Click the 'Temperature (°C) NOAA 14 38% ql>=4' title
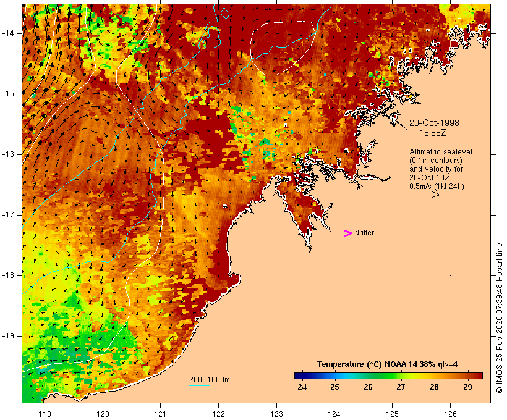 [x=388, y=364]
